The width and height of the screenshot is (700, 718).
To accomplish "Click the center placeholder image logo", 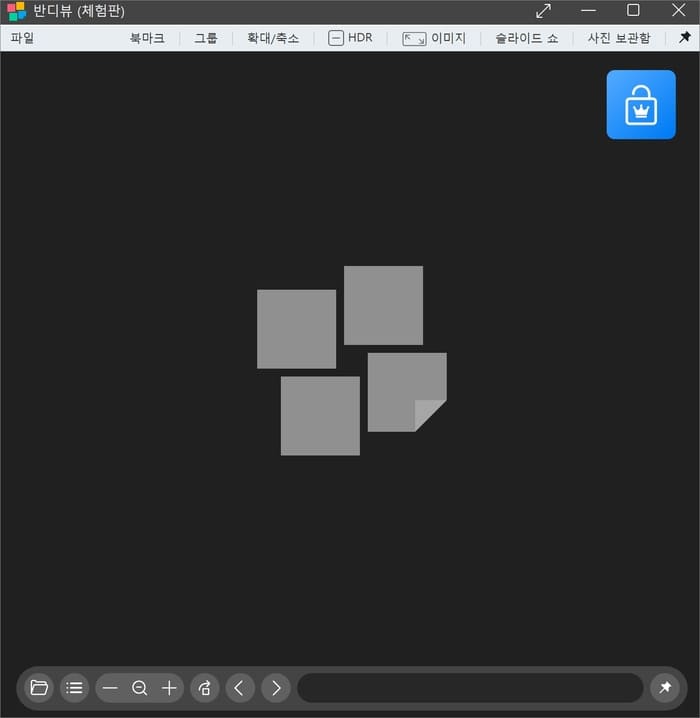I will pos(352,360).
